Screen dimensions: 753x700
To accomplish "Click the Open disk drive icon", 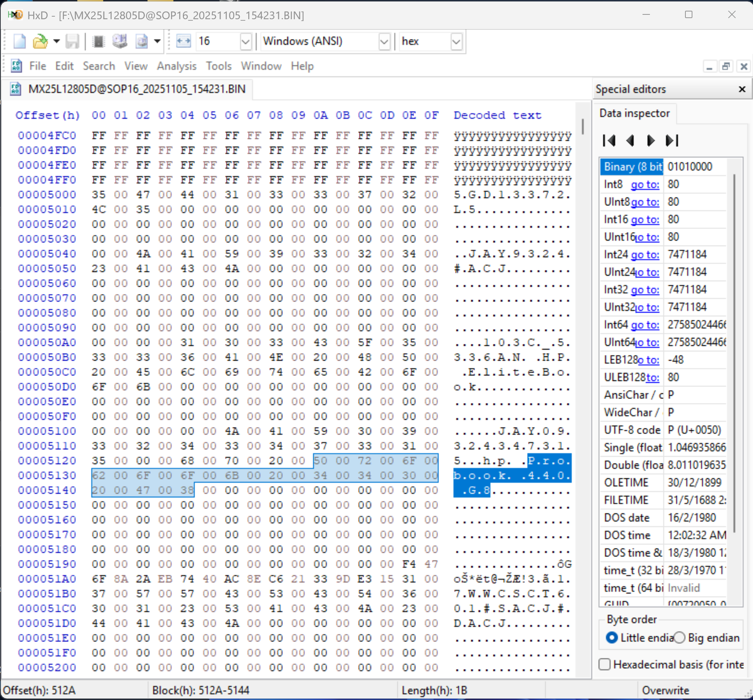I will coord(120,41).
